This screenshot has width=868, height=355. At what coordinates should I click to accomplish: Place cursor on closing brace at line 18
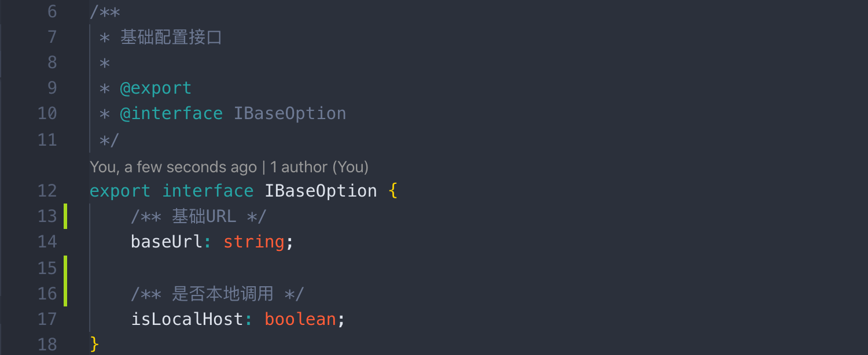[x=95, y=345]
